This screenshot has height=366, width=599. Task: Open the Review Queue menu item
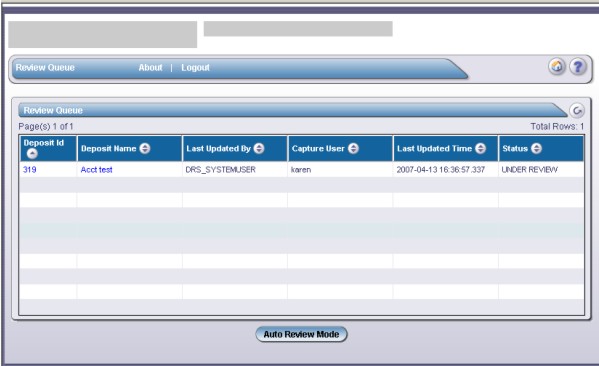(x=45, y=68)
